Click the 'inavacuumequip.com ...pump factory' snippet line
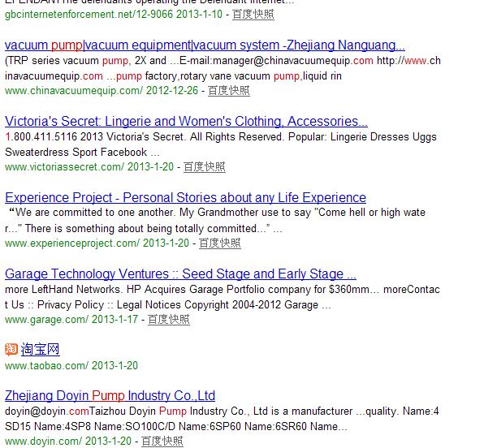This screenshot has height=448, width=497. click(x=173, y=76)
